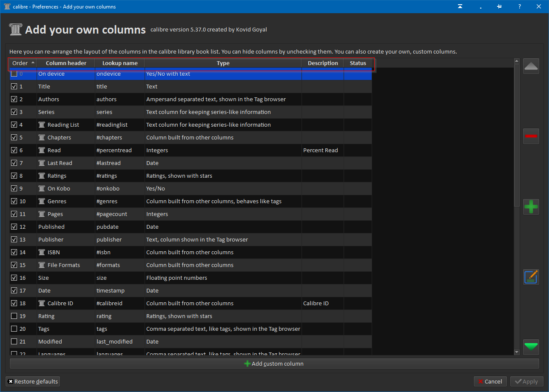The height and width of the screenshot is (392, 549).
Task: Click scrollbar up arrow in column list
Action: click(517, 62)
